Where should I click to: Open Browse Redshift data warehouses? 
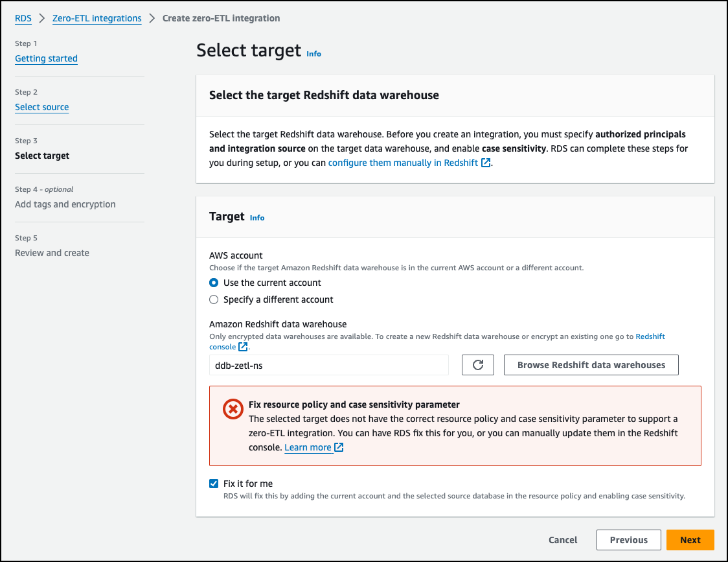click(591, 365)
